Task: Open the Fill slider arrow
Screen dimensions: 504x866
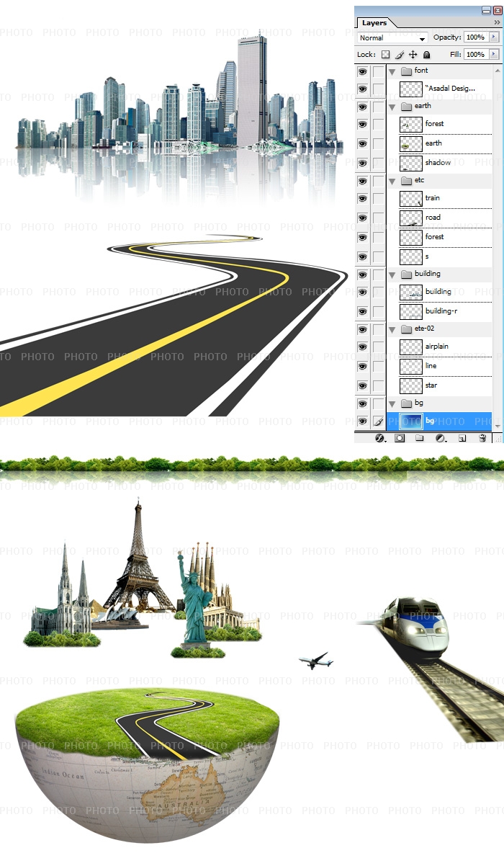Action: coord(494,54)
